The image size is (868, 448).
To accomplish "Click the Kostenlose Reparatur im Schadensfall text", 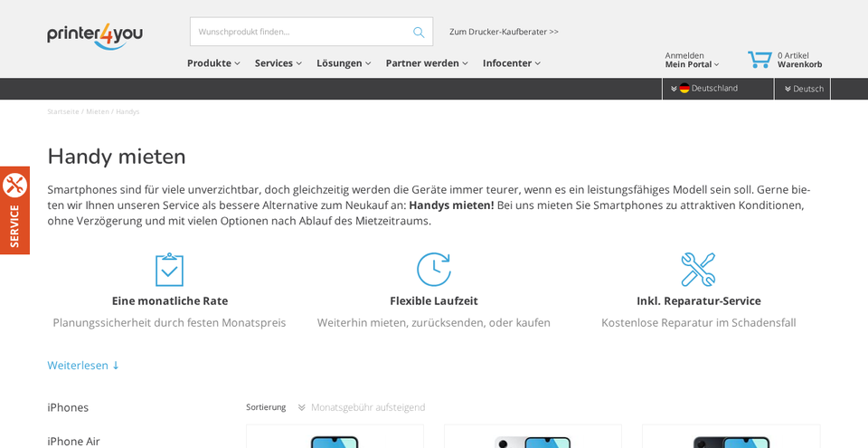I will click(x=699, y=323).
